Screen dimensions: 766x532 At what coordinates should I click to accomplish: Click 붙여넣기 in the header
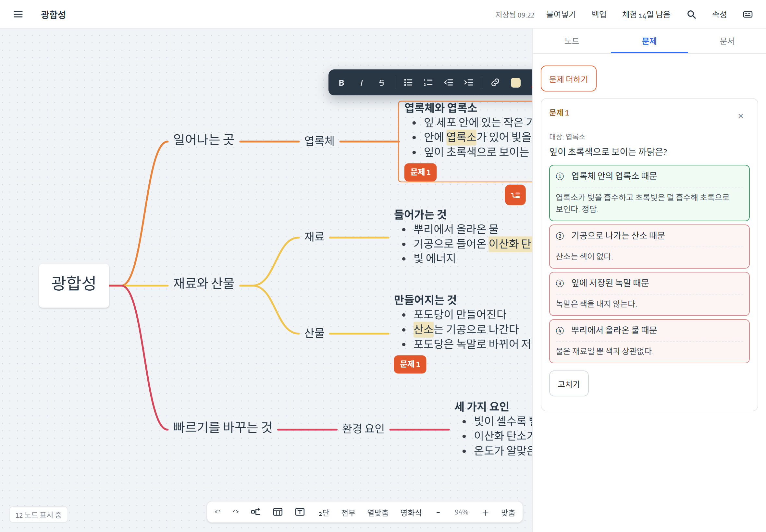pyautogui.click(x=561, y=14)
